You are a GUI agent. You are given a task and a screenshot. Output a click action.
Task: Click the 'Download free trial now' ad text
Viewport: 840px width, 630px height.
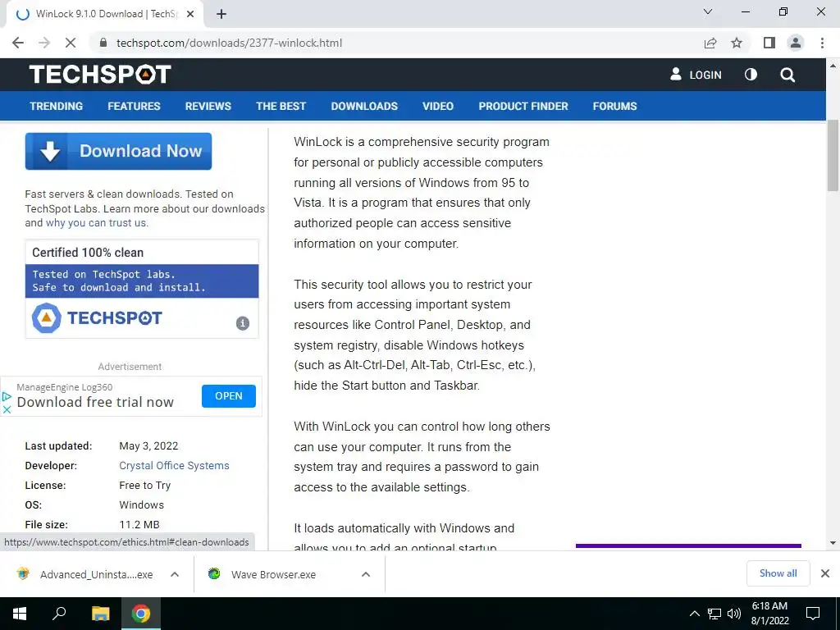click(x=95, y=402)
